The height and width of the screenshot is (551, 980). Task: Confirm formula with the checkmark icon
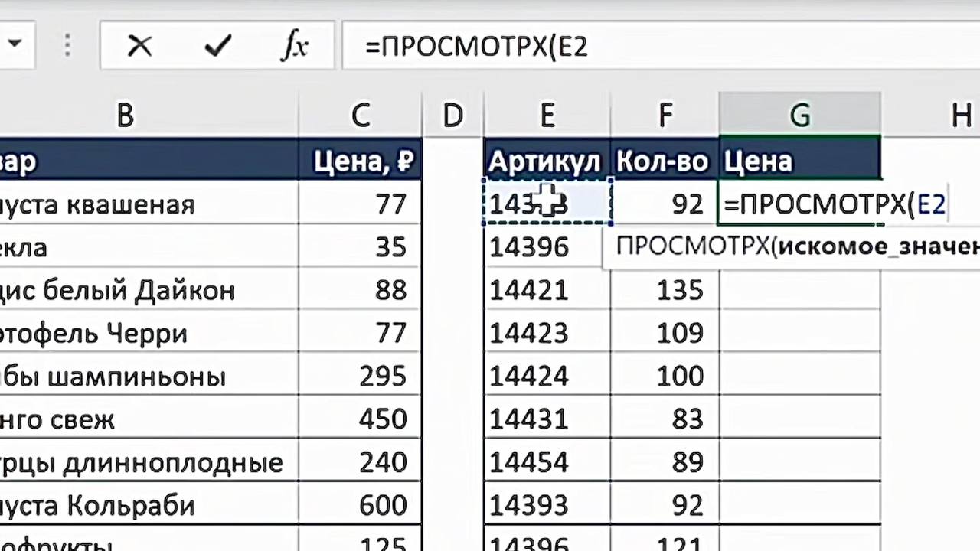pyautogui.click(x=218, y=47)
